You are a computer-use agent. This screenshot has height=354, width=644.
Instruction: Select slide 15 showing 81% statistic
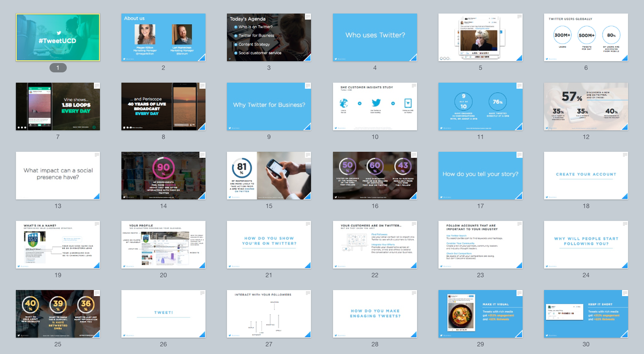pyautogui.click(x=269, y=175)
